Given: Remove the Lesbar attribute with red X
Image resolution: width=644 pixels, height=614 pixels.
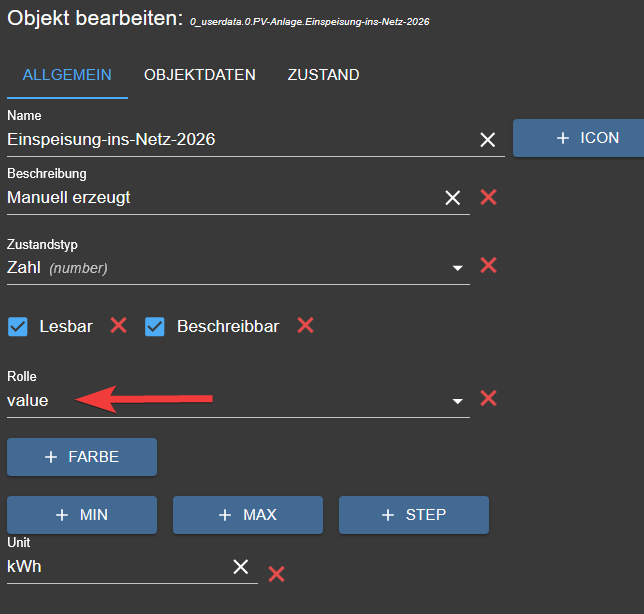Looking at the screenshot, I should coord(118,325).
